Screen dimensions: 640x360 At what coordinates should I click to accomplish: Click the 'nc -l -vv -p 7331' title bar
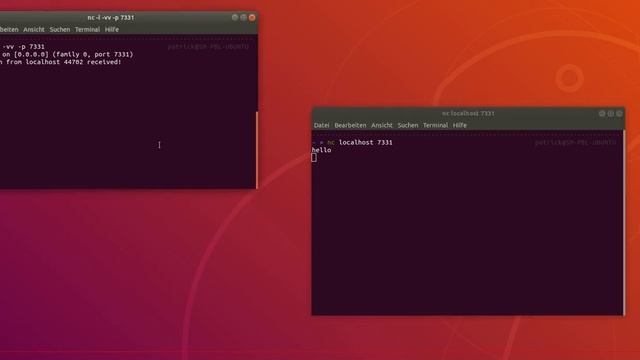[x=111, y=18]
